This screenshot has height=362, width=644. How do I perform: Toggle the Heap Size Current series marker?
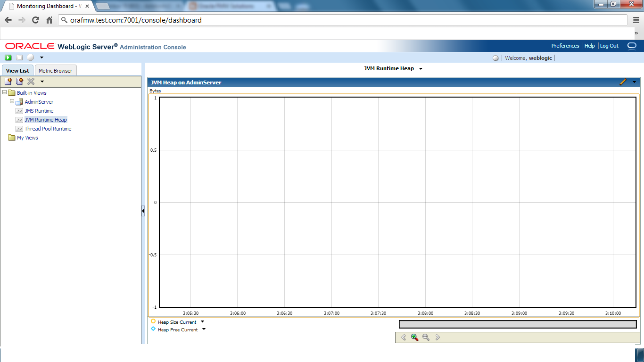click(x=152, y=321)
